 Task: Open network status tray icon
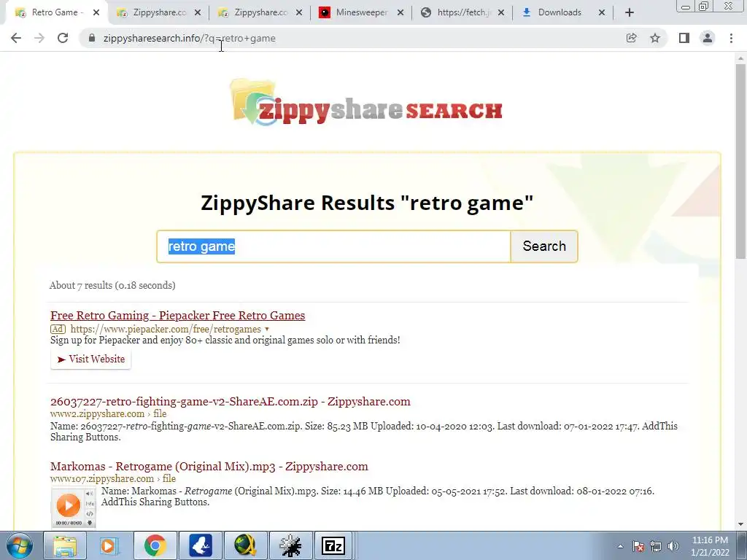[x=656, y=546]
